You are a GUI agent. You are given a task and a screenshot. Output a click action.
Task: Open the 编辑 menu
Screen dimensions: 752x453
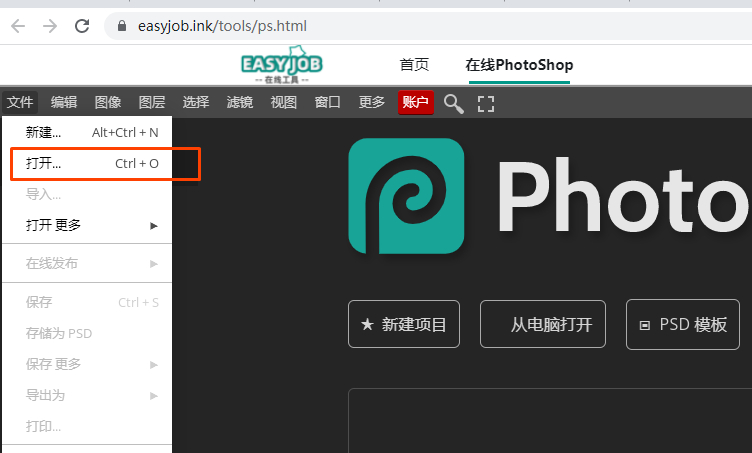(64, 102)
